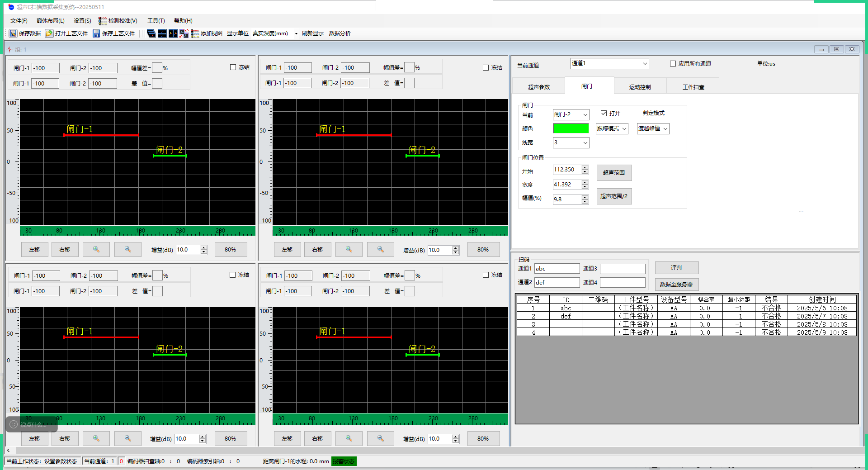
Task: Zoom in on the top-right waveform panel
Action: (x=349, y=250)
